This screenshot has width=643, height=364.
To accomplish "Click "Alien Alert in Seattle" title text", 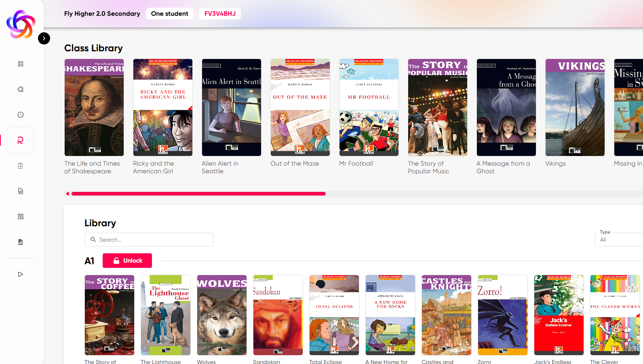I will (x=220, y=167).
